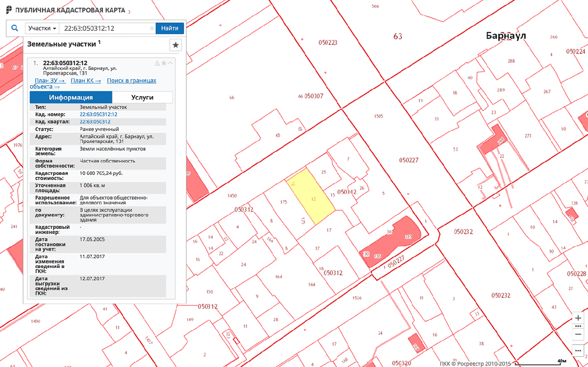Open favorites with the star button
This screenshot has height=367, width=588.
pyautogui.click(x=176, y=45)
